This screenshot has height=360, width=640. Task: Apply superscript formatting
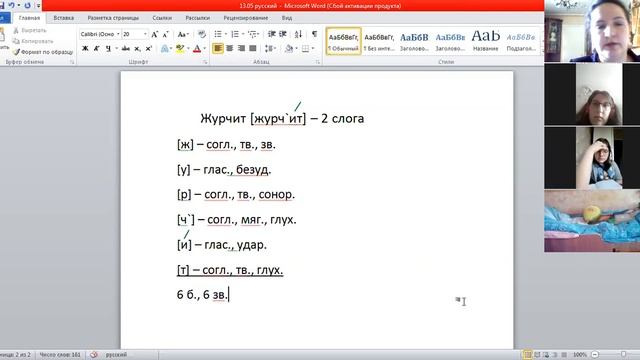tap(149, 49)
